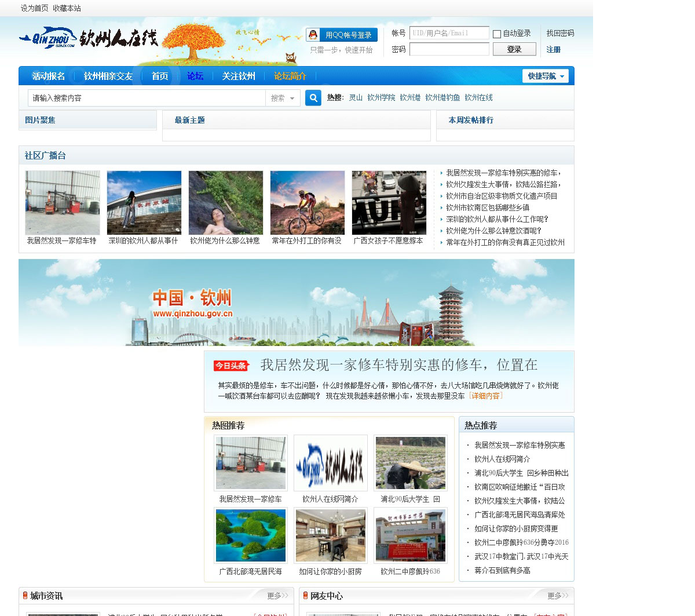Select 钦州相亲交友 in navigation bar

[x=108, y=76]
